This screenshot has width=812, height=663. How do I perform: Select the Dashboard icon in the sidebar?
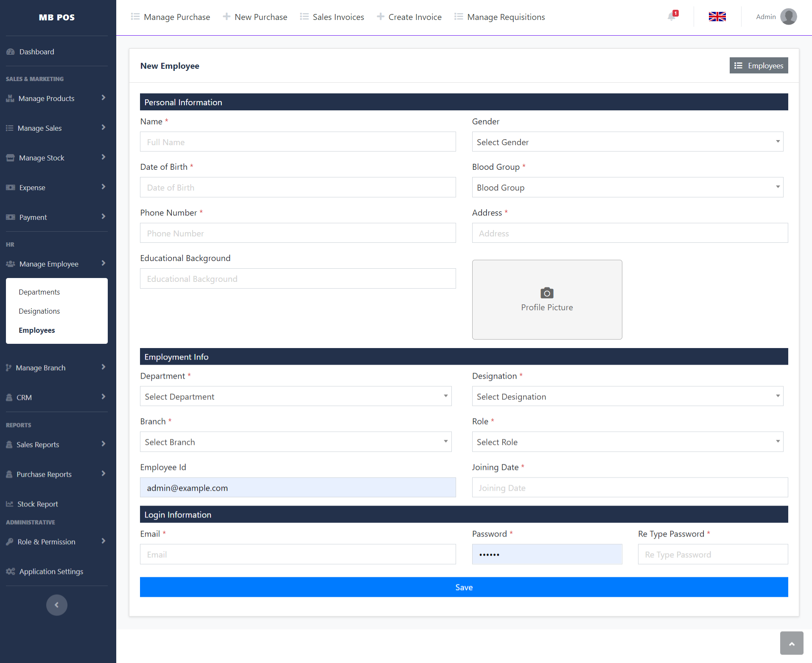pyautogui.click(x=10, y=51)
